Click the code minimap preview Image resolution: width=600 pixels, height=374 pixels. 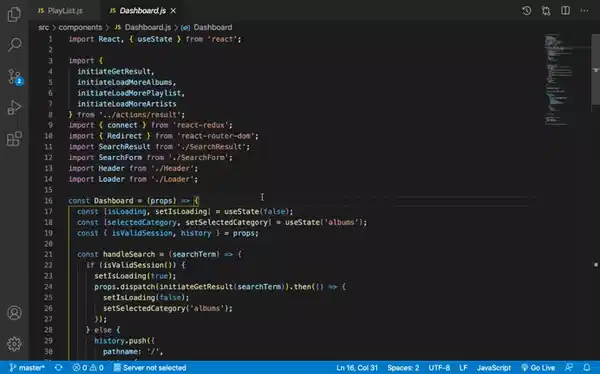click(x=558, y=80)
